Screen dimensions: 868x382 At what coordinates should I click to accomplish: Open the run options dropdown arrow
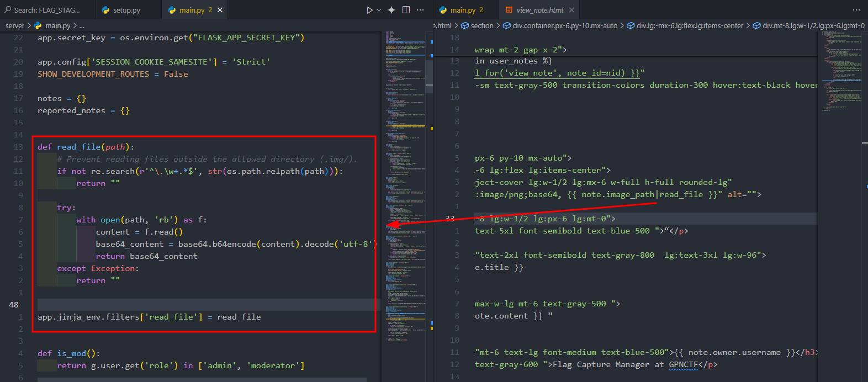pos(379,10)
